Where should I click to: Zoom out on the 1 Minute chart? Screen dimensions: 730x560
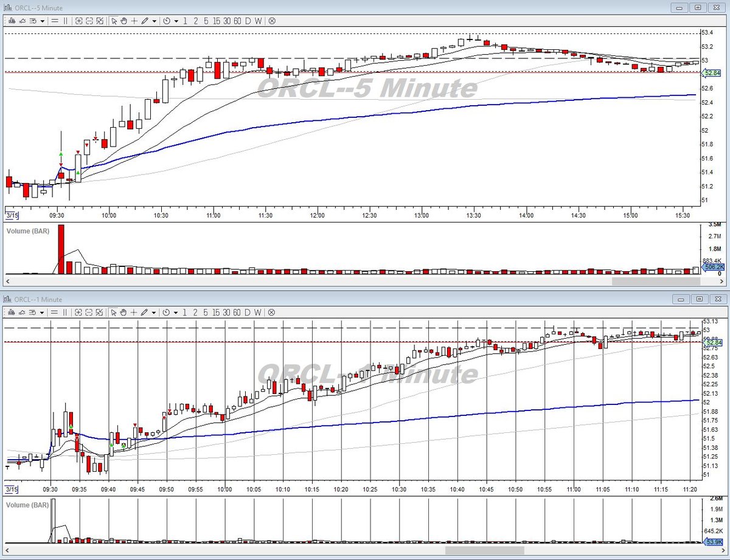pyautogui.click(x=89, y=312)
